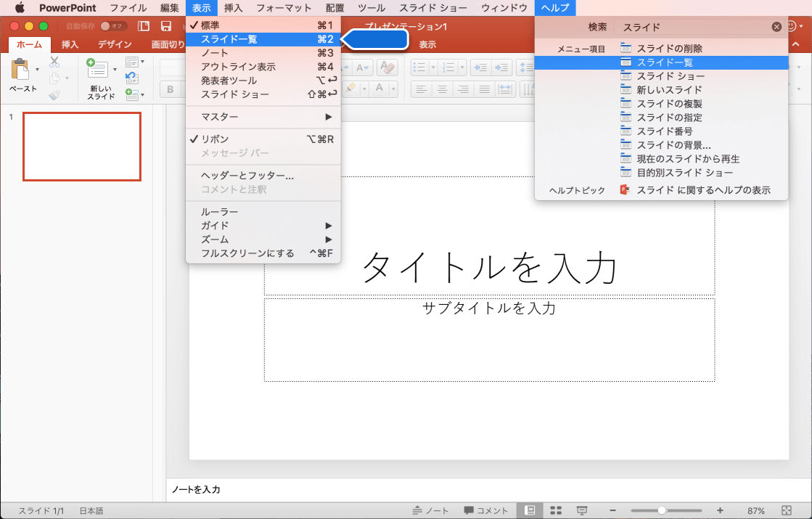Open the ファイル menu in menu bar
The height and width of the screenshot is (519, 812).
click(128, 8)
